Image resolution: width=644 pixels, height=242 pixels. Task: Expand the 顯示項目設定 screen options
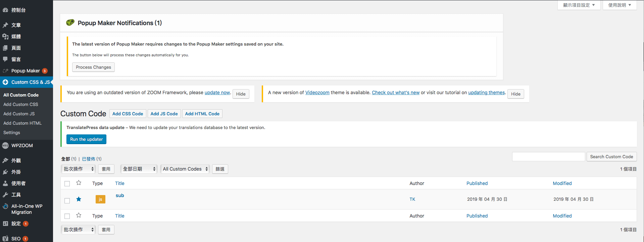(x=579, y=5)
